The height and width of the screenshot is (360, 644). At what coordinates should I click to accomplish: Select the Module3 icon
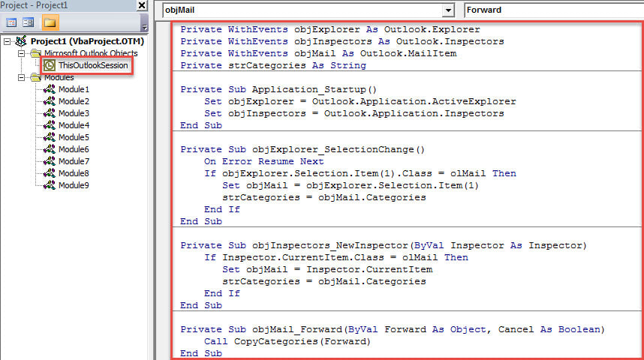(50, 113)
